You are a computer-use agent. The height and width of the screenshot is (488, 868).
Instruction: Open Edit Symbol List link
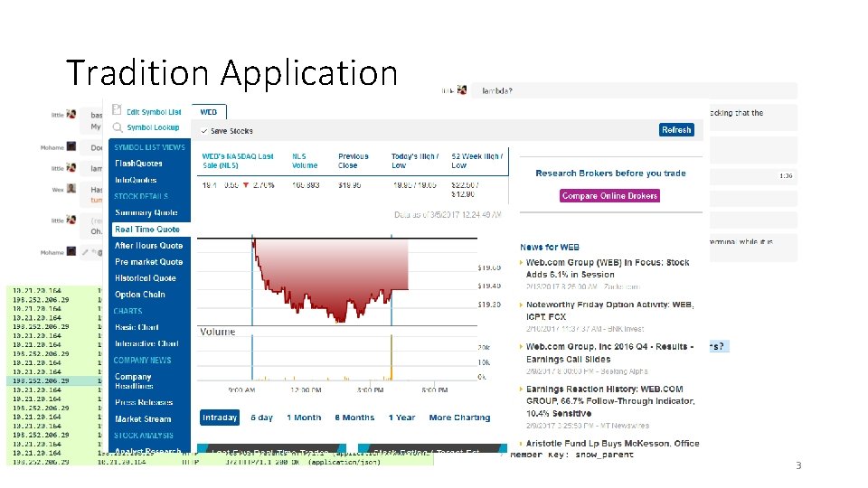click(154, 112)
